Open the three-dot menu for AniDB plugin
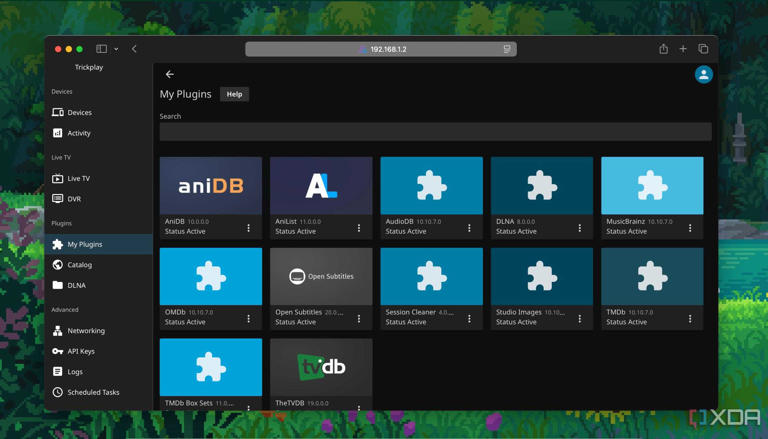The width and height of the screenshot is (768, 439). pyautogui.click(x=249, y=228)
